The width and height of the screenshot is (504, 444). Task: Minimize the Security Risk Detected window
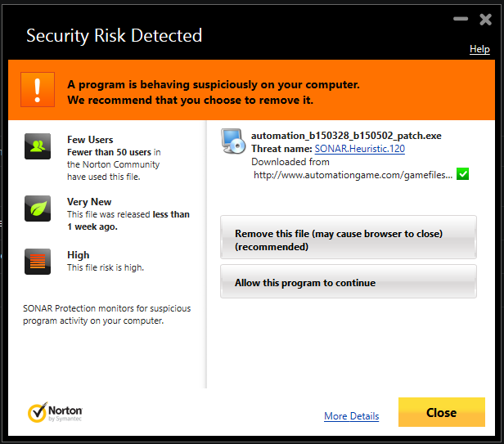(461, 19)
